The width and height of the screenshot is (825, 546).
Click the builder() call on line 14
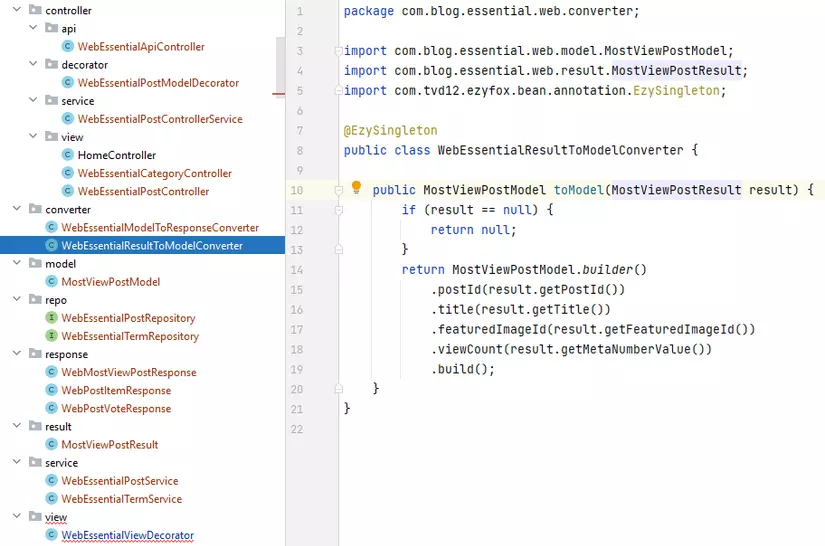pos(614,270)
